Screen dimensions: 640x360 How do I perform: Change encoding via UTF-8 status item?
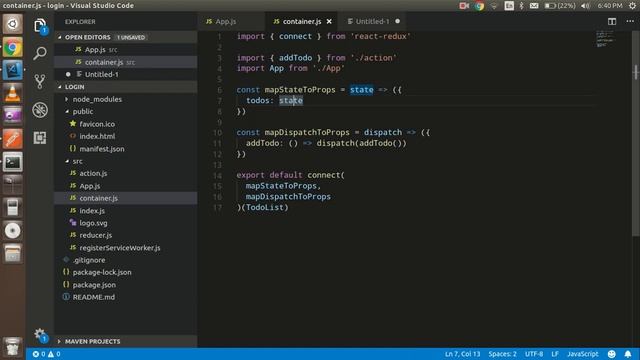(x=534, y=354)
